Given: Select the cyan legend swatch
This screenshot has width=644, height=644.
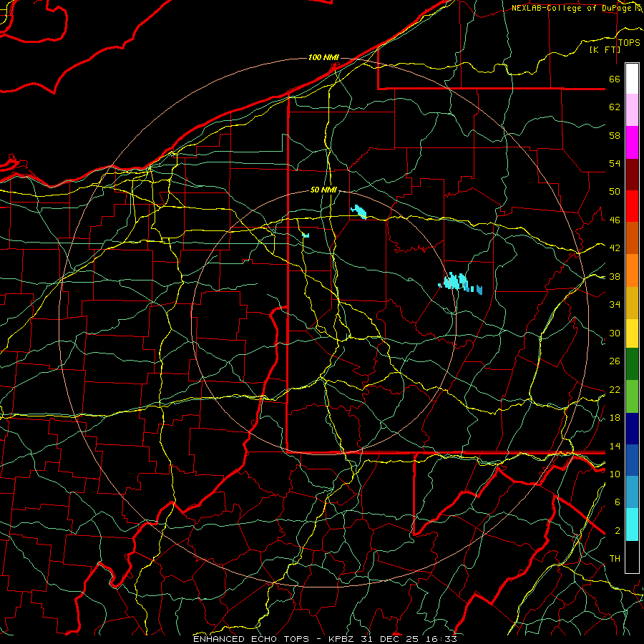Looking at the screenshot, I should (632, 525).
